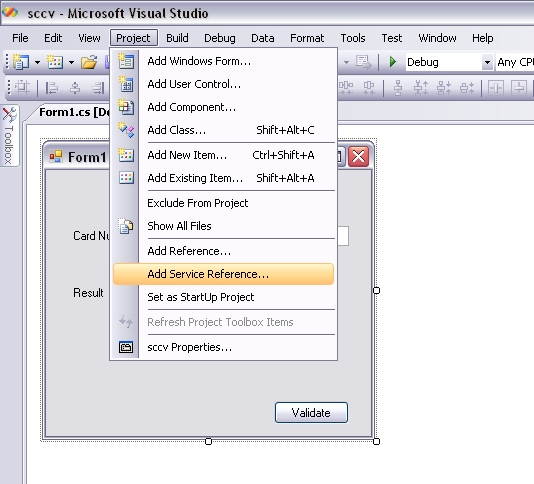Choose Add Windows Form menu entry
This screenshot has height=484, width=534.
[223, 61]
